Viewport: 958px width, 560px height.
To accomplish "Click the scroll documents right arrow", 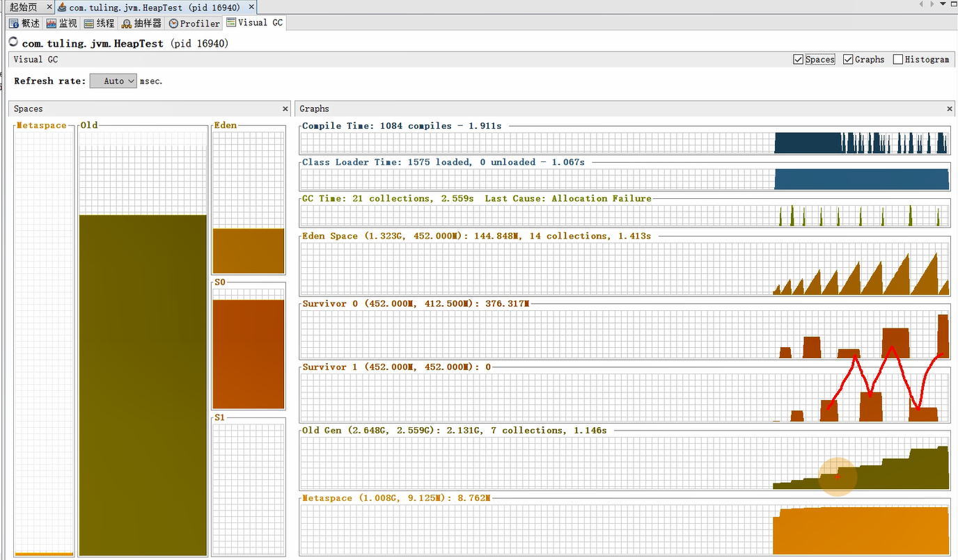I will tap(932, 4).
